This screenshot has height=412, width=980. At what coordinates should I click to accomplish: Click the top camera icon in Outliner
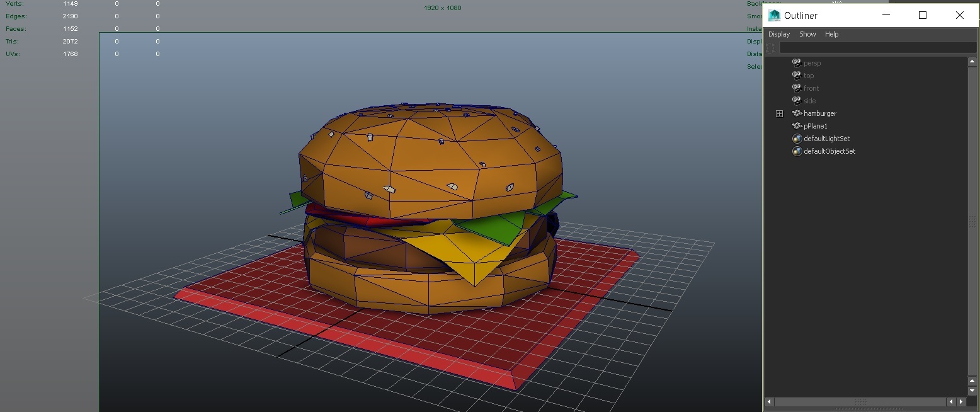(797, 76)
